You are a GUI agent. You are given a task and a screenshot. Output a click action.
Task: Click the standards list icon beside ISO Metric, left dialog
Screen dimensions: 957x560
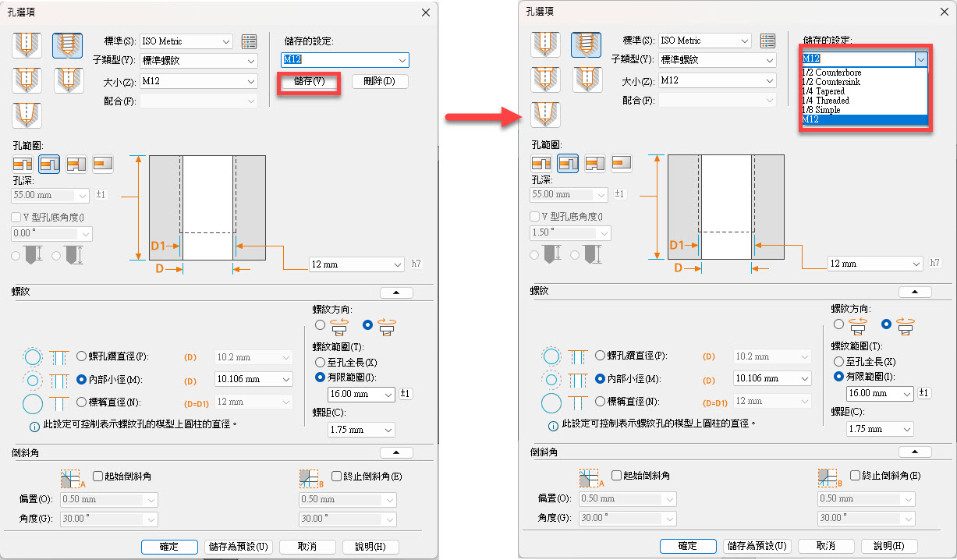249,41
